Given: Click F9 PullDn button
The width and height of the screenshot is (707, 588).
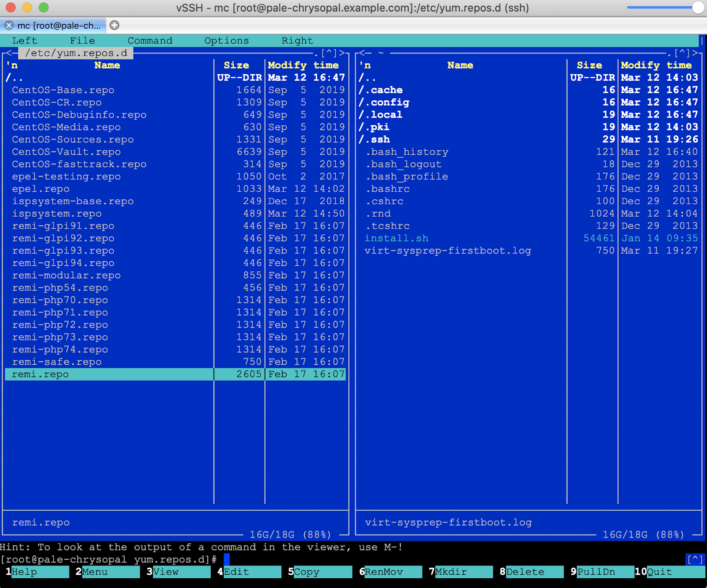Looking at the screenshot, I should (x=602, y=572).
